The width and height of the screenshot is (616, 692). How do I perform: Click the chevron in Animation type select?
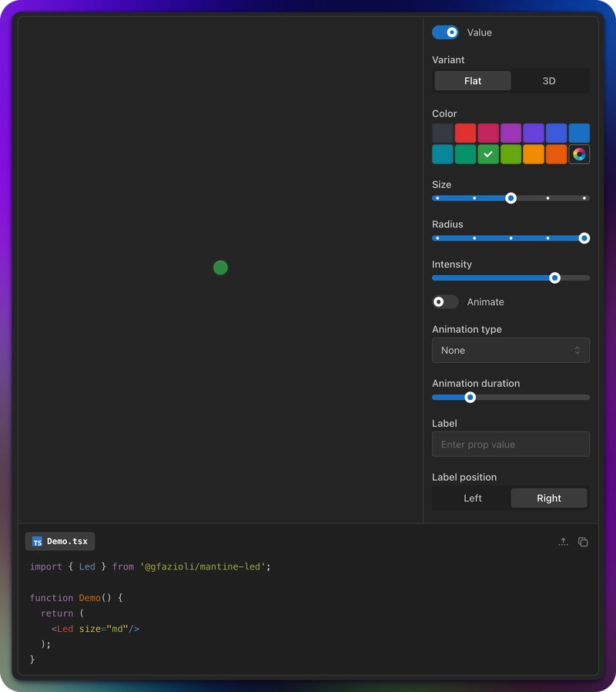(577, 351)
